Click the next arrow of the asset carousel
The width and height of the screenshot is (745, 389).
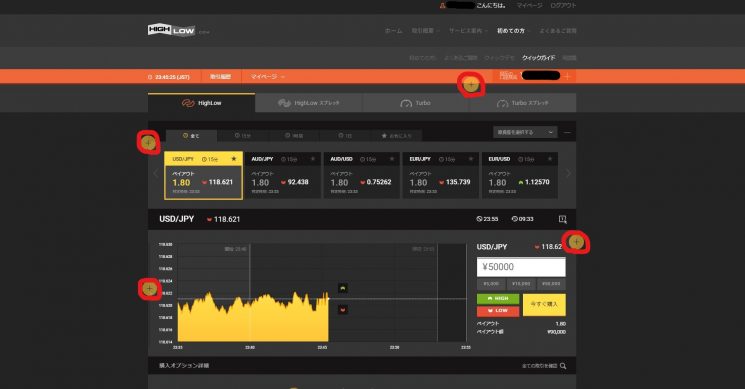568,174
